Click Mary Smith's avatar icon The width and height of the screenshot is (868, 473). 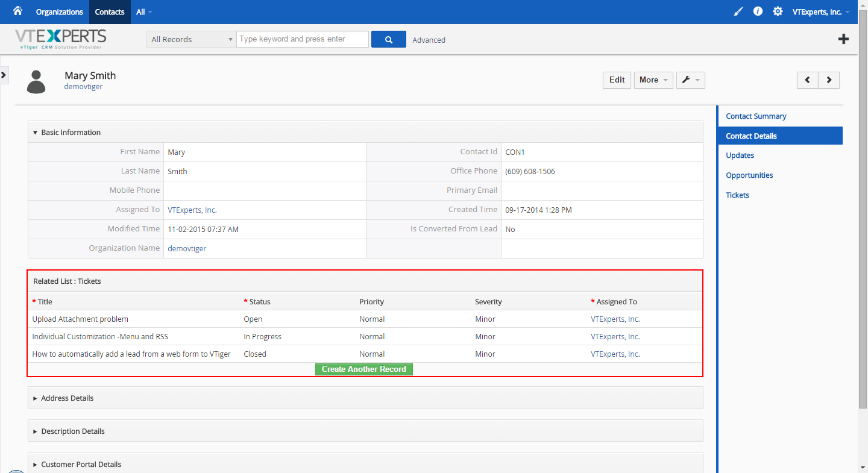point(37,82)
